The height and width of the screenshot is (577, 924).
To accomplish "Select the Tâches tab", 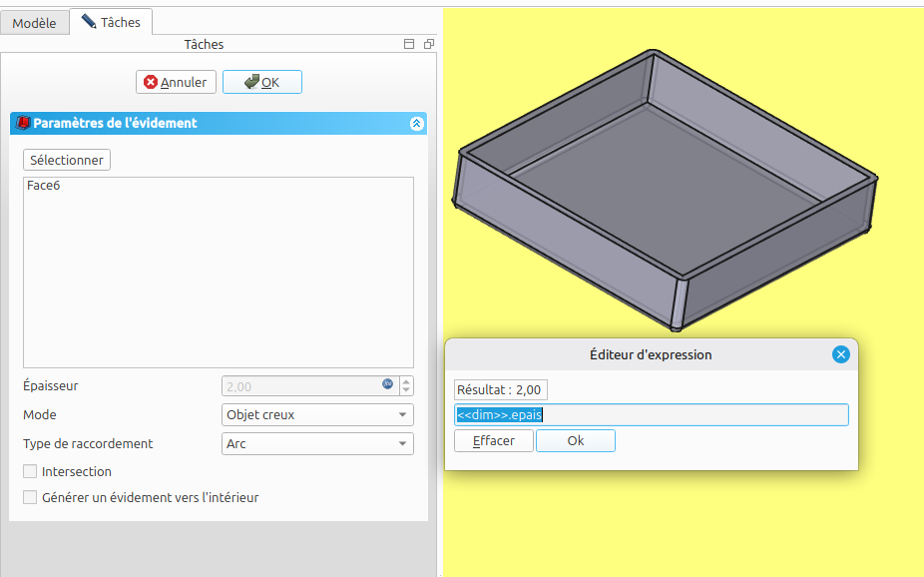I will 111,21.
